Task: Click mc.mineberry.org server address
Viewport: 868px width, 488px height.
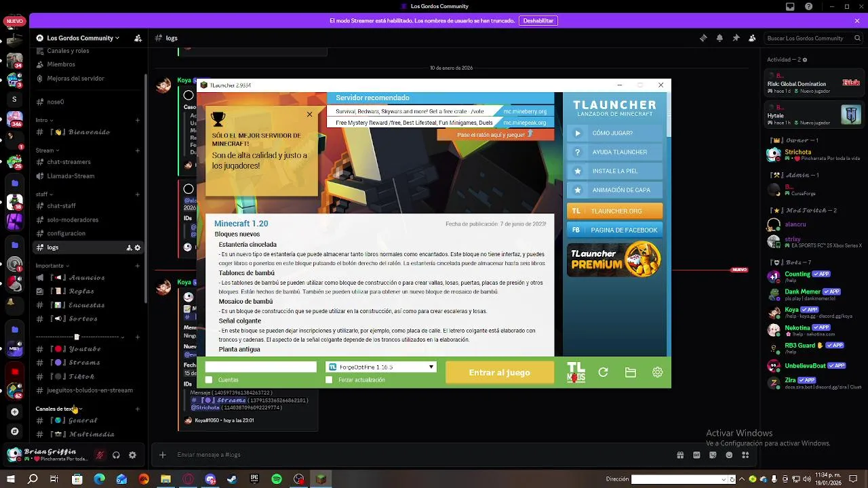Action: (525, 111)
